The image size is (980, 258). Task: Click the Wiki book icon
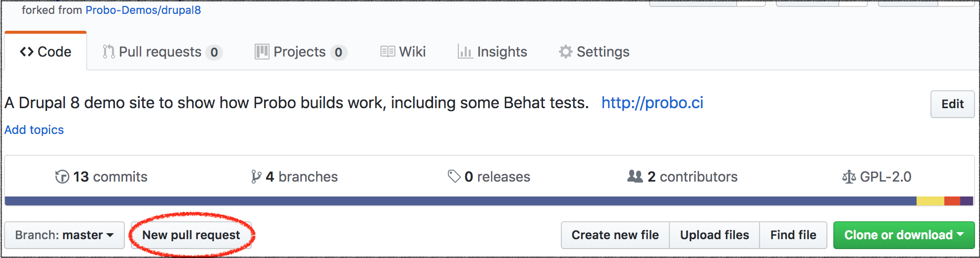387,52
